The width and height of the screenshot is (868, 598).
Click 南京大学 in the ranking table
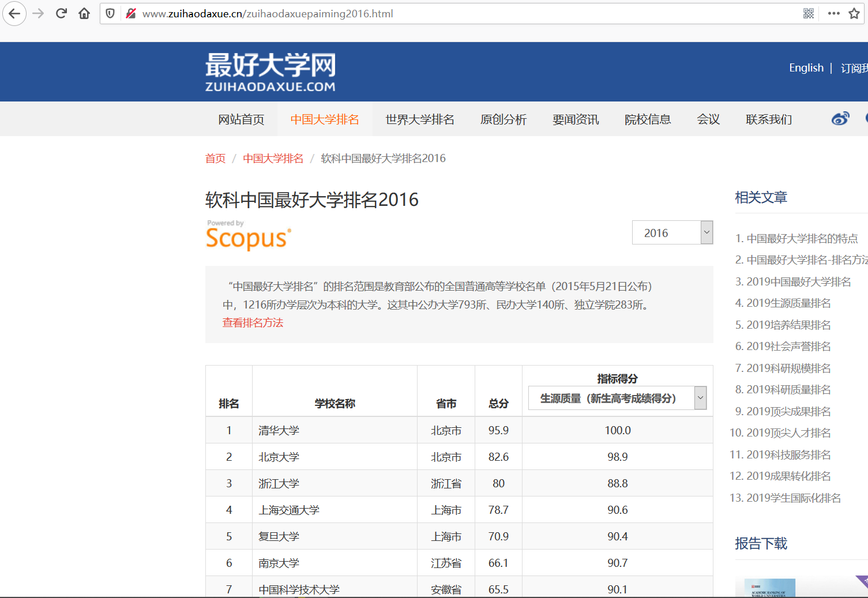coord(279,563)
